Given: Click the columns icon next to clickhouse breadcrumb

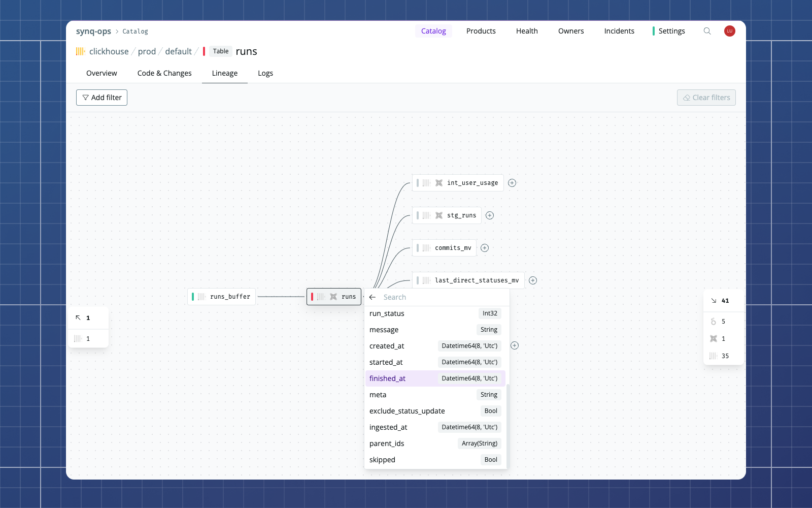Looking at the screenshot, I should point(81,51).
